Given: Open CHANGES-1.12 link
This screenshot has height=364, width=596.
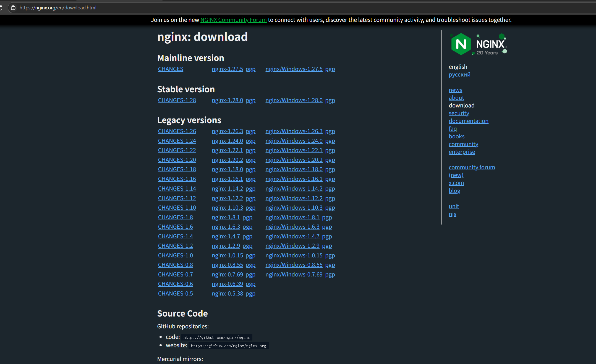Looking at the screenshot, I should pos(177,198).
